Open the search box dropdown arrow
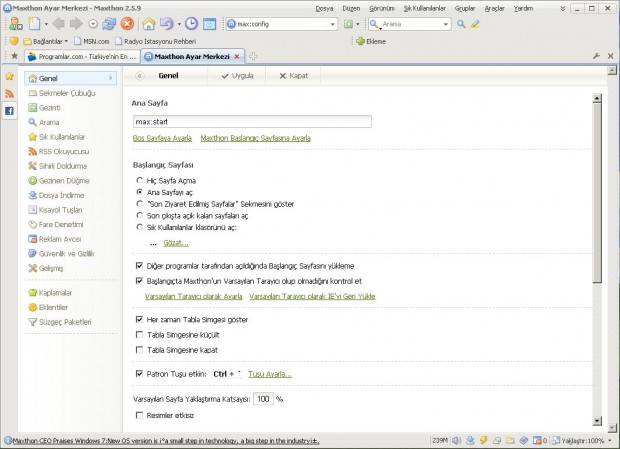Image resolution: width=620 pixels, height=449 pixels. [446, 25]
